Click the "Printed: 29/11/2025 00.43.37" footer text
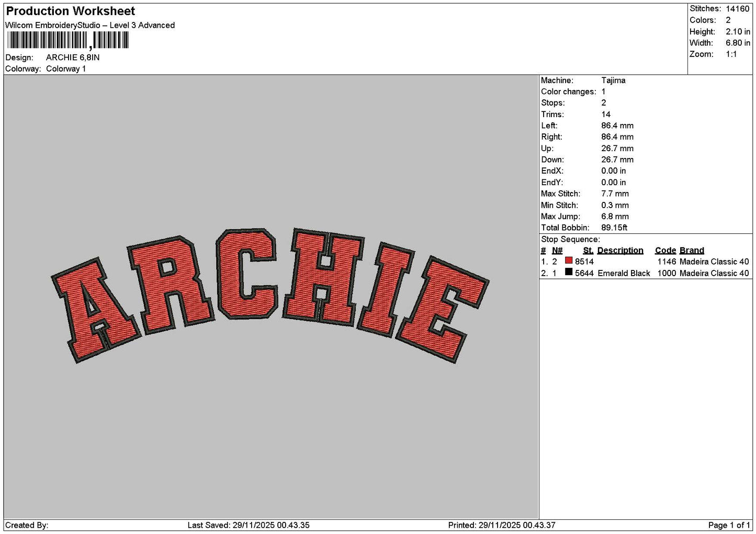This screenshot has height=534, width=756. click(x=502, y=525)
